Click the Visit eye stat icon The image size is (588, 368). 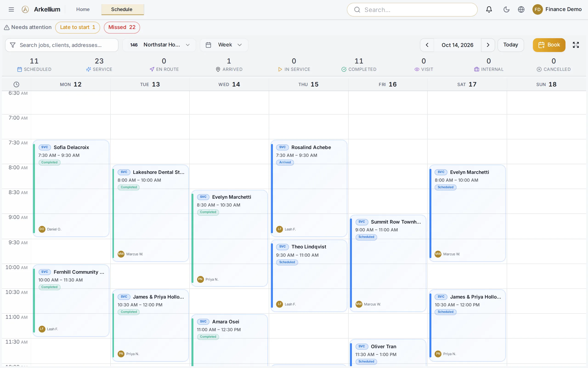(417, 69)
